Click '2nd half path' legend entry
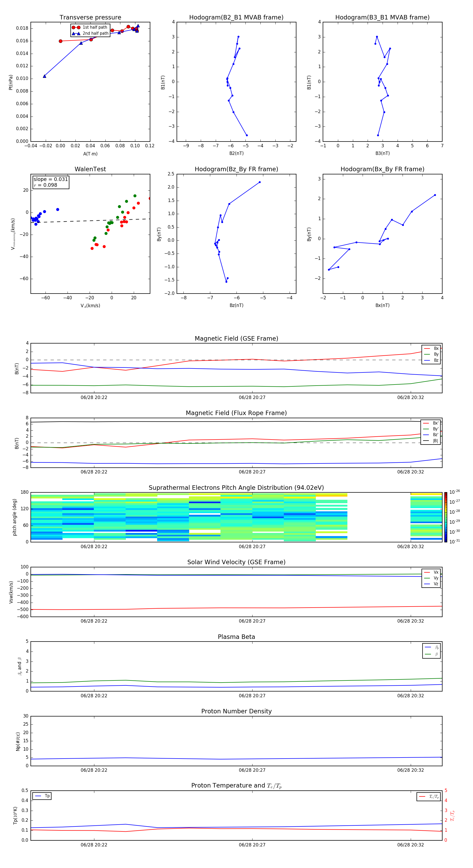This screenshot has height=868, width=473. coord(90,33)
